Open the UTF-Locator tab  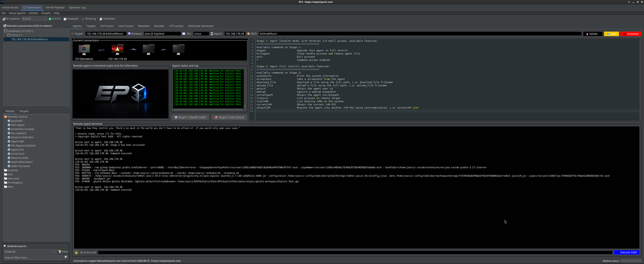[x=176, y=26]
